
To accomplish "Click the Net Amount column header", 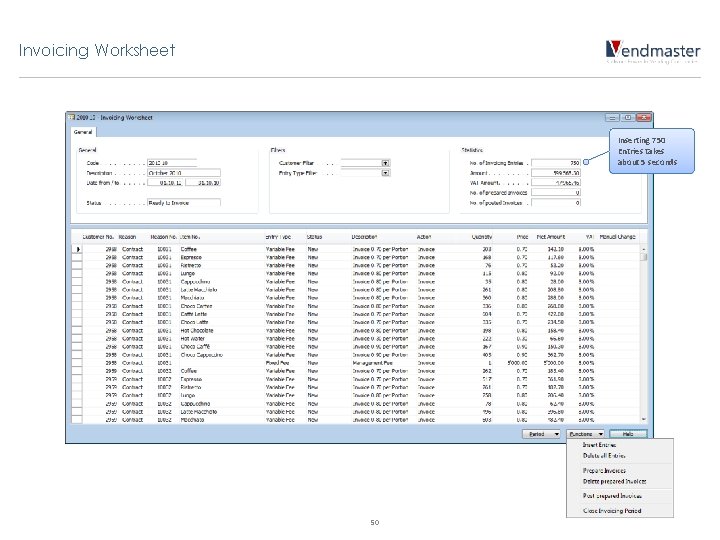I will pyautogui.click(x=551, y=237).
